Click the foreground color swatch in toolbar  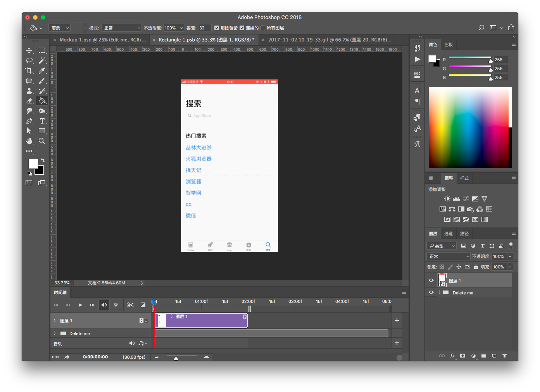click(x=33, y=164)
